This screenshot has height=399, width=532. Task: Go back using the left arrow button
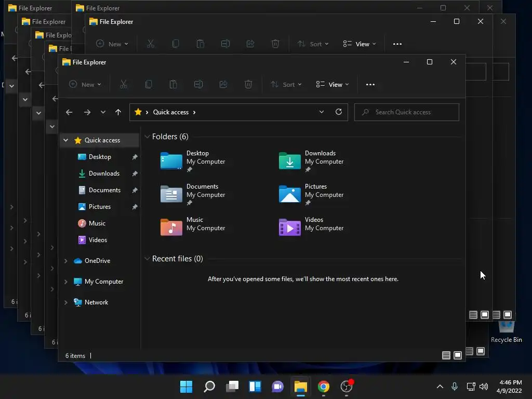click(69, 112)
